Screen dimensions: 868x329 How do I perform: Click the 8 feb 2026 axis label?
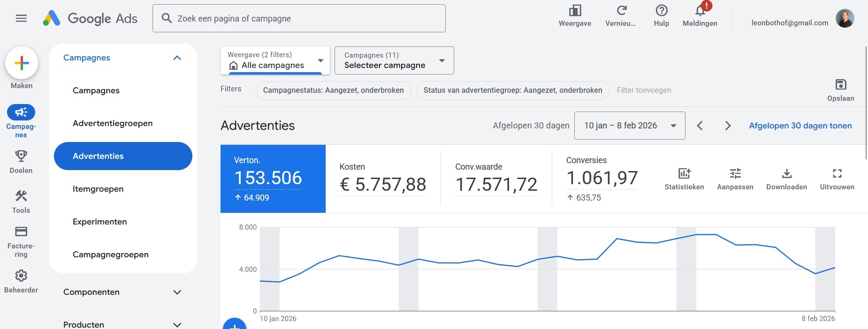[818, 319]
